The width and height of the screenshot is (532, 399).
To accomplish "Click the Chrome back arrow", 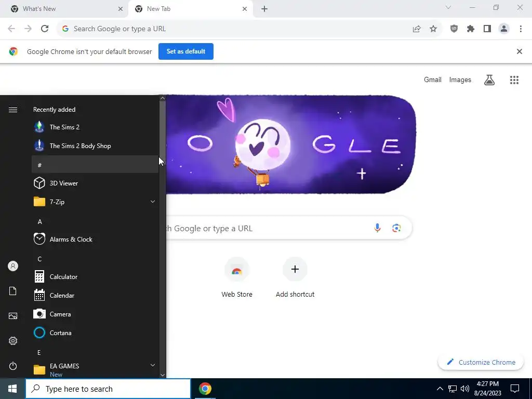I will click(x=11, y=29).
